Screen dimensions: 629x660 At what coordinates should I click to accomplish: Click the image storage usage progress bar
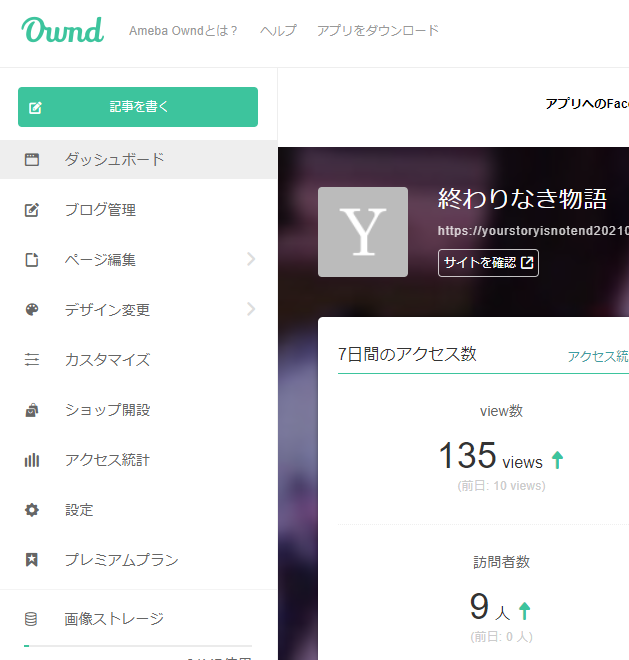pyautogui.click(x=138, y=646)
